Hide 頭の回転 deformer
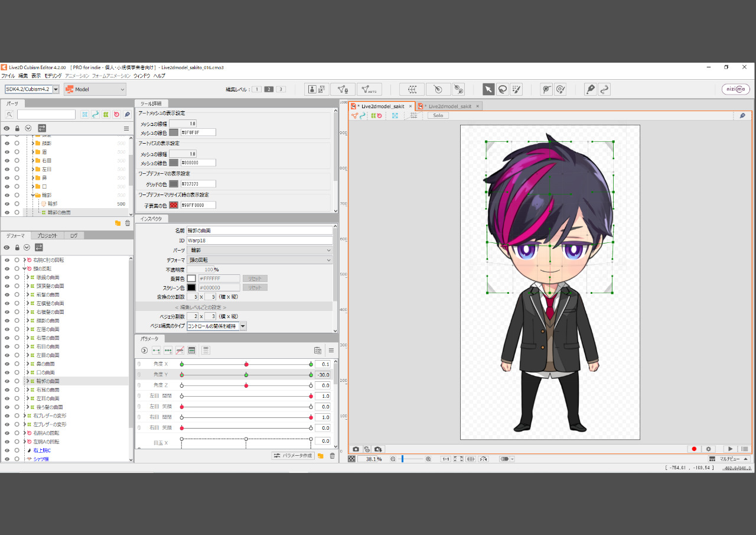 pyautogui.click(x=7, y=268)
